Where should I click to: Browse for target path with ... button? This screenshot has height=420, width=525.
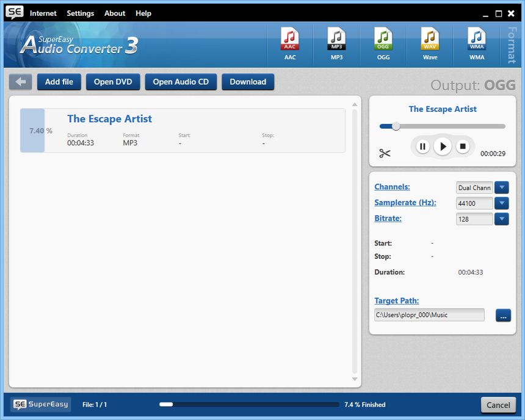click(x=503, y=315)
